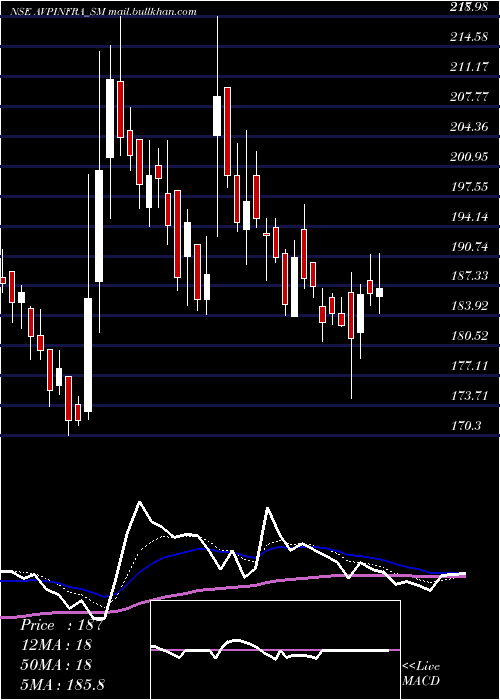500x700 pixels.
Task: Click the 183.92 price level label
Action: click(469, 306)
